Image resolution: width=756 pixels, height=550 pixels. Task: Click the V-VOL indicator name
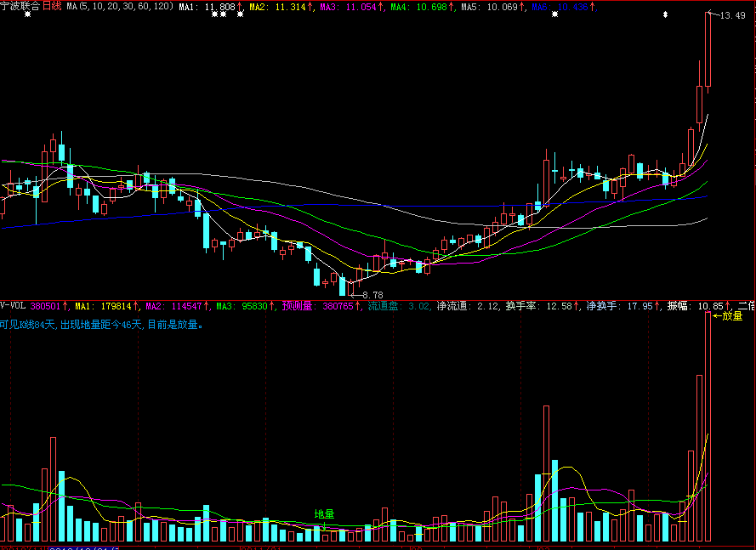pos(13,306)
